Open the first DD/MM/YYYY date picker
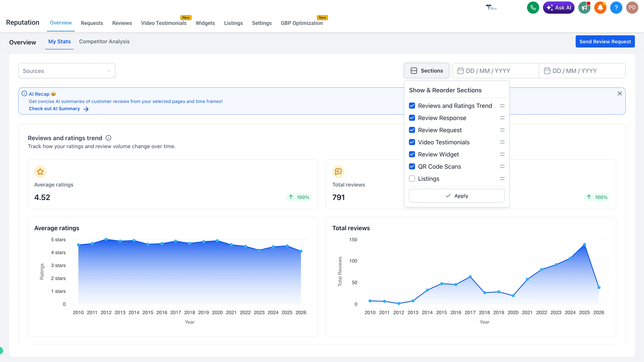 [x=495, y=70]
